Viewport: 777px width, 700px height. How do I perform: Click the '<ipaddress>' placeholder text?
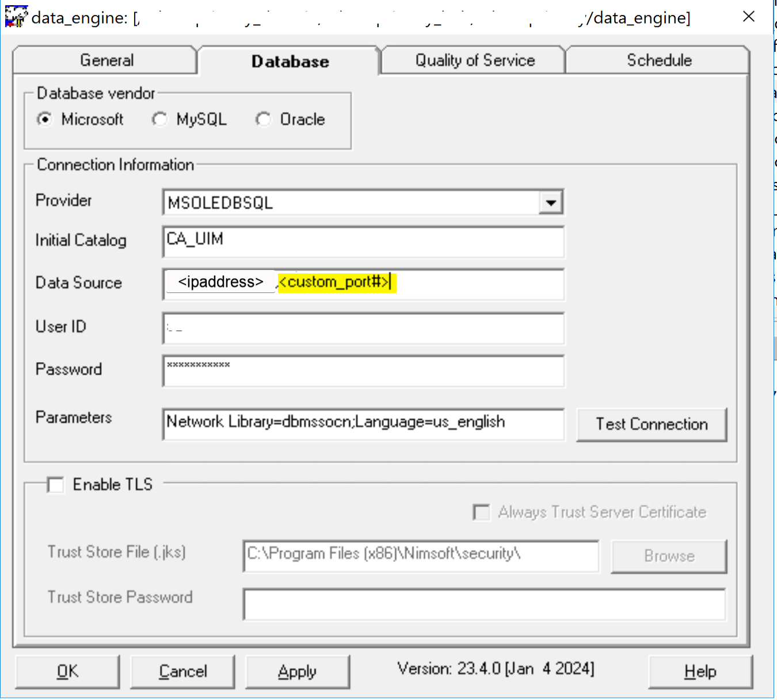221,281
